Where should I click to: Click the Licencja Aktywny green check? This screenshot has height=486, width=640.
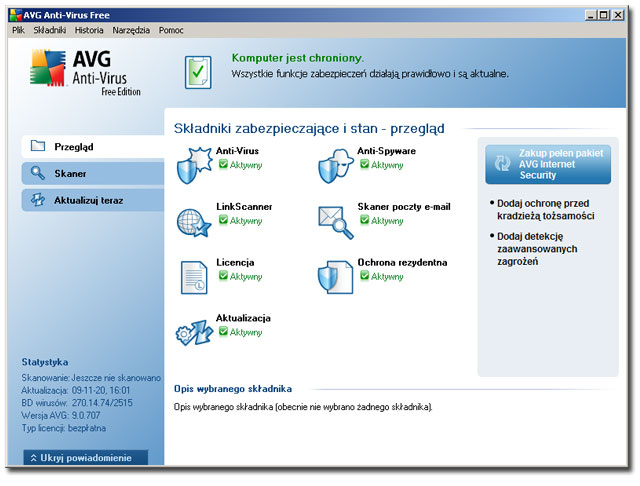coord(223,276)
